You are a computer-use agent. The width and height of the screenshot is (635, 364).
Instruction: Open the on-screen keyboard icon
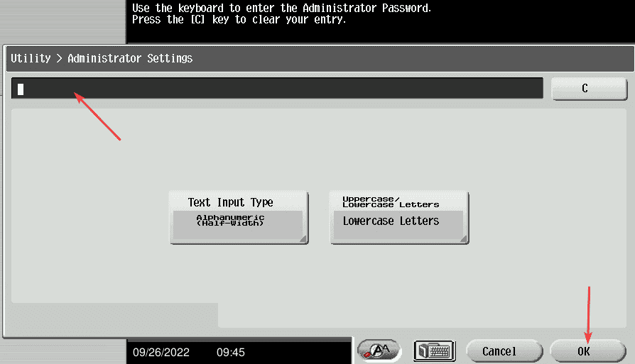(434, 351)
